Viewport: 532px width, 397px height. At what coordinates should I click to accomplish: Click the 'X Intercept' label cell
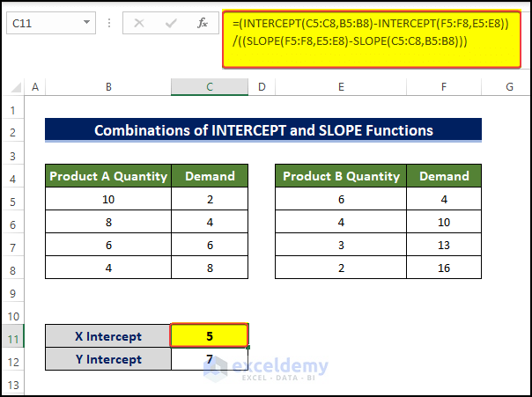pyautogui.click(x=108, y=336)
